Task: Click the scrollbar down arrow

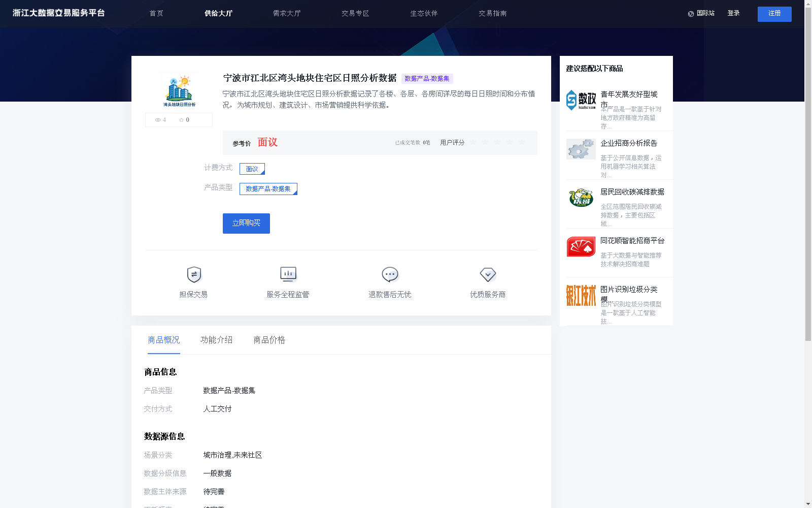Action: coord(808,504)
